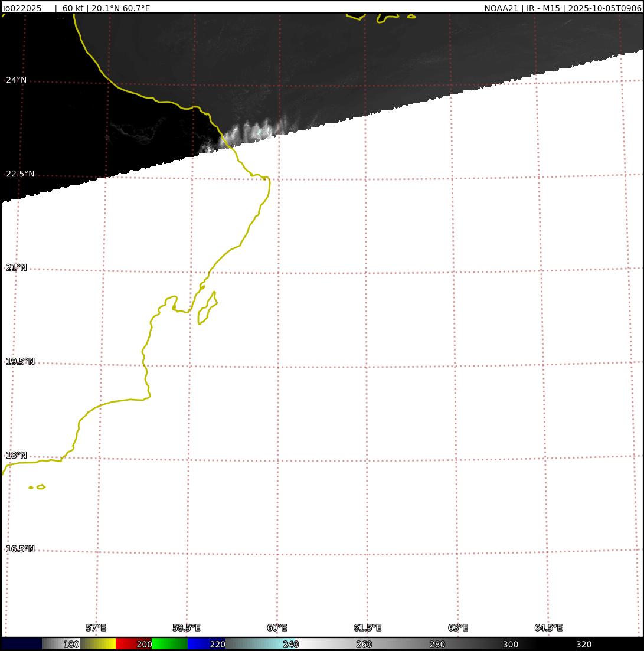Viewport: 644px width, 651px height.
Task: Click the 22.5°N latitude label
Action: click(x=20, y=174)
